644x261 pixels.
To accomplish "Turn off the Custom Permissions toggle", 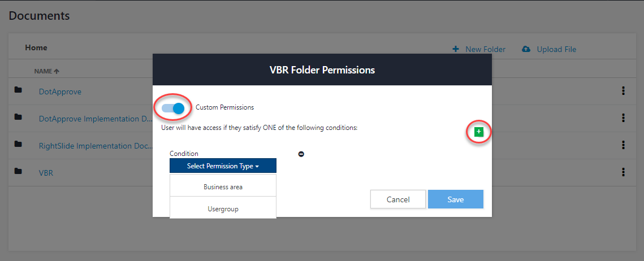I will 173,108.
